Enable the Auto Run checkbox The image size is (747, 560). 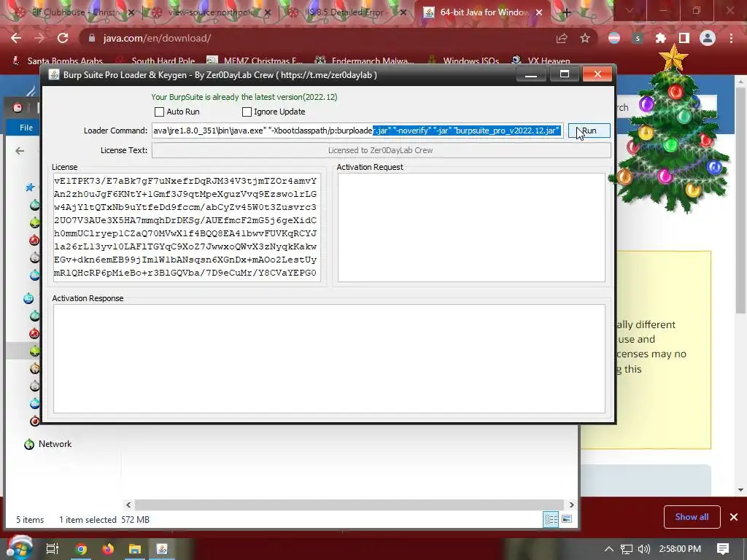159,112
